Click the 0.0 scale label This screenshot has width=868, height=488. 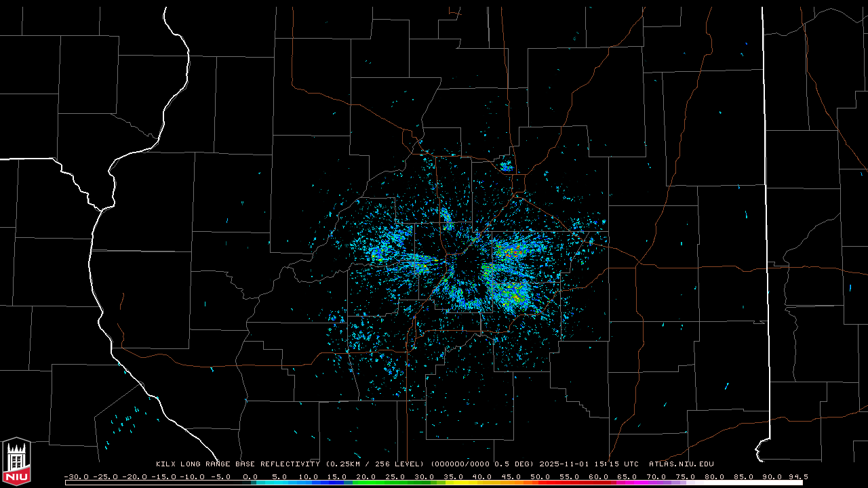[x=250, y=476]
